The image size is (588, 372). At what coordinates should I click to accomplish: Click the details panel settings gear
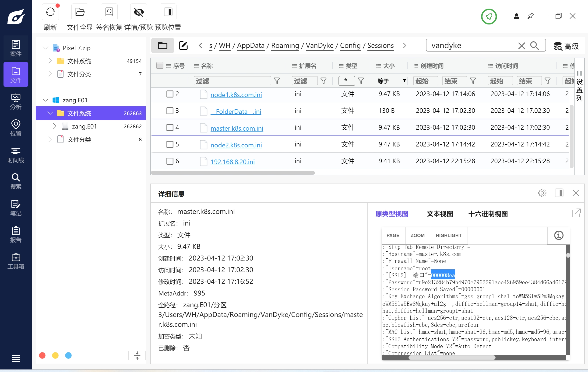coord(542,193)
